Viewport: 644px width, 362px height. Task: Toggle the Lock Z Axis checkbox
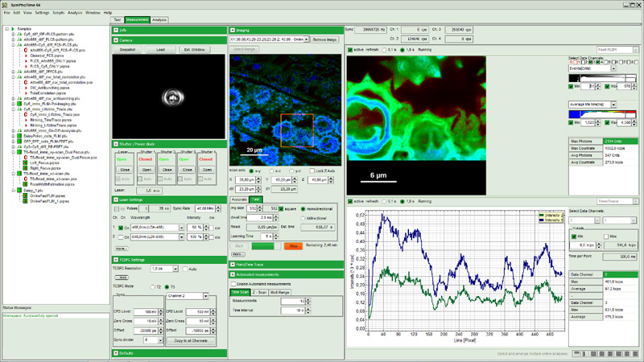pyautogui.click(x=312, y=171)
